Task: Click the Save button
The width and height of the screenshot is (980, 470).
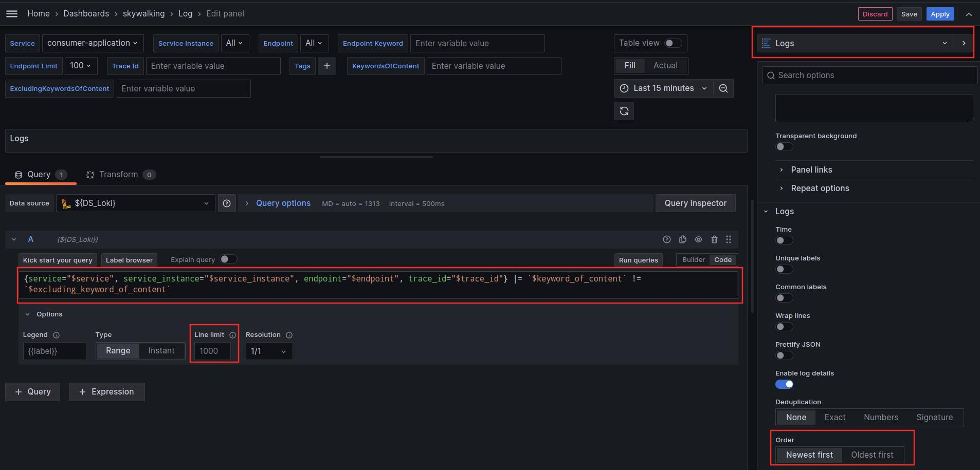Action: pos(909,14)
